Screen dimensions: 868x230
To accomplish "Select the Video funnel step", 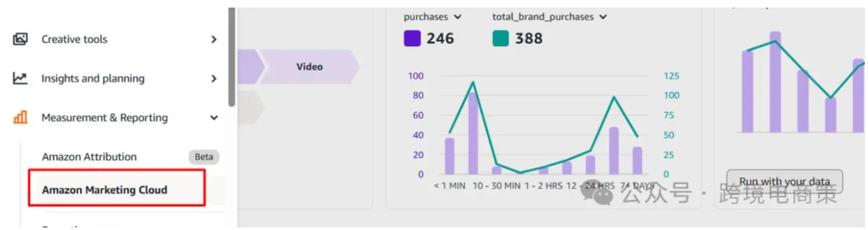I will 310,66.
